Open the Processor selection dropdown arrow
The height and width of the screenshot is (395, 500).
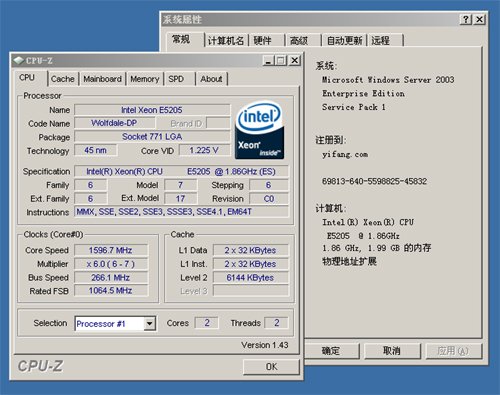pos(150,323)
